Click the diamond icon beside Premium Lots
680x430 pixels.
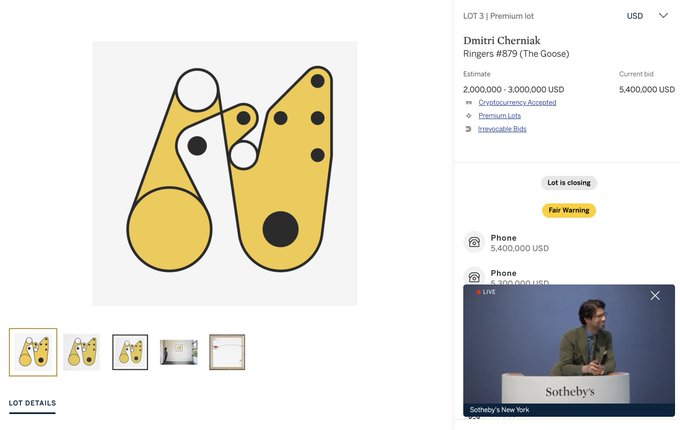(468, 116)
